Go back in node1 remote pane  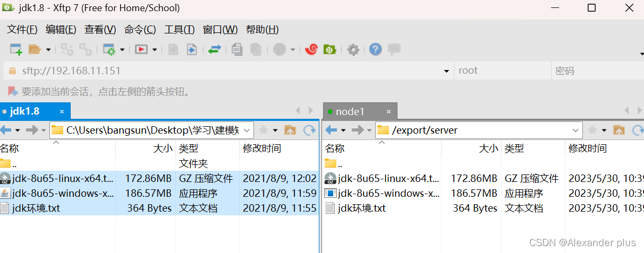(331, 130)
